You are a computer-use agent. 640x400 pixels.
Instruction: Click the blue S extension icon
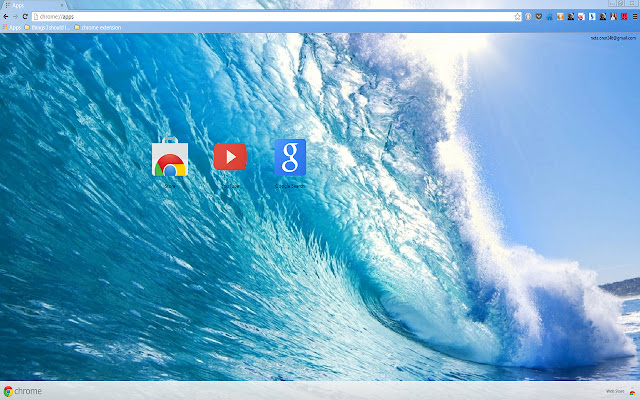[592, 17]
